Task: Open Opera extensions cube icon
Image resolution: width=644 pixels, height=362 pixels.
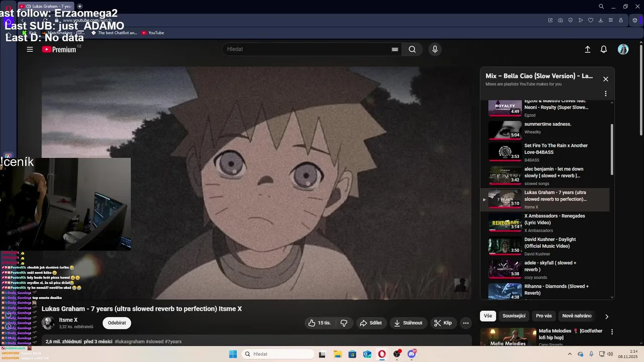Action: pyautogui.click(x=635, y=20)
